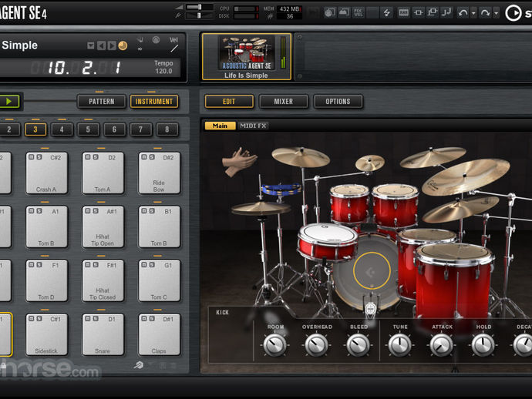Click the 10.2.1 song position display
532x399 pixels.
click(x=84, y=68)
